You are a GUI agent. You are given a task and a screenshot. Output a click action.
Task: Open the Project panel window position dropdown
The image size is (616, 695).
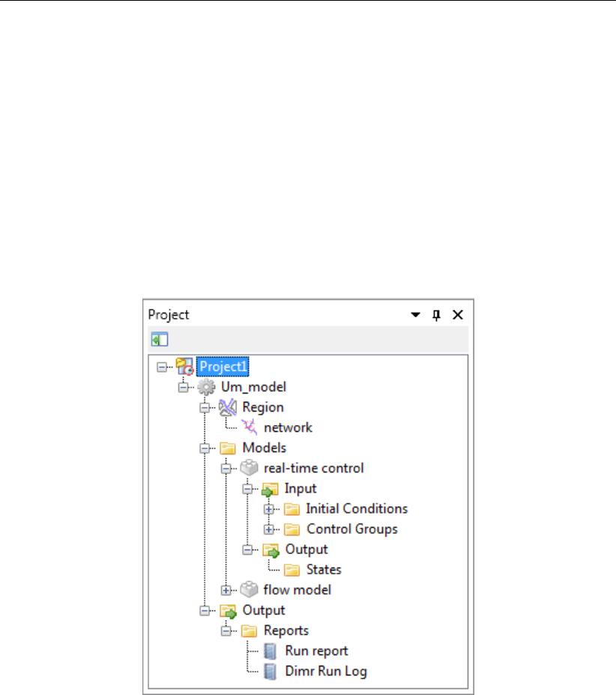(415, 315)
